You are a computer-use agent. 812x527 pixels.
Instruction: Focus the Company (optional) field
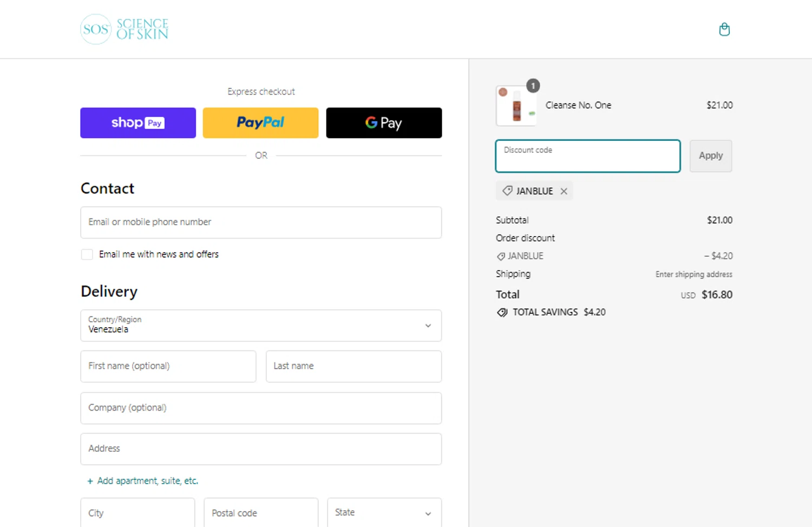[x=261, y=408]
